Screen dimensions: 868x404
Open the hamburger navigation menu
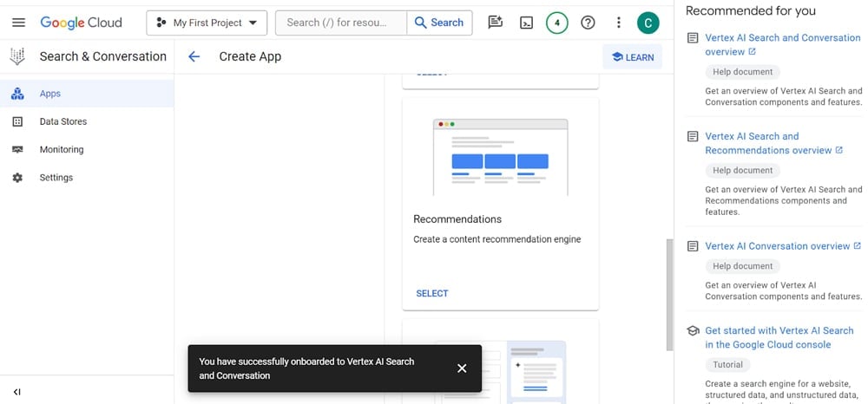19,23
